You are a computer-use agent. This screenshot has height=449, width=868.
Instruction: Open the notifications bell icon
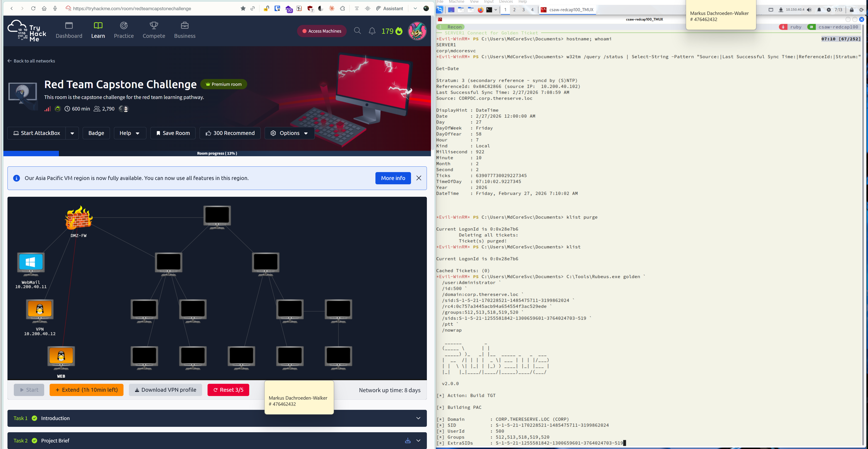pyautogui.click(x=372, y=31)
